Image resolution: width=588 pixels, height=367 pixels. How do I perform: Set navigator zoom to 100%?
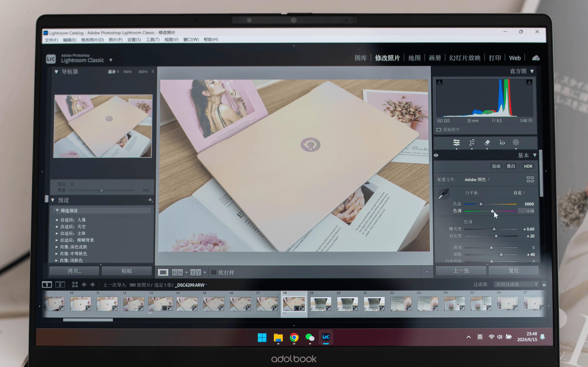127,72
